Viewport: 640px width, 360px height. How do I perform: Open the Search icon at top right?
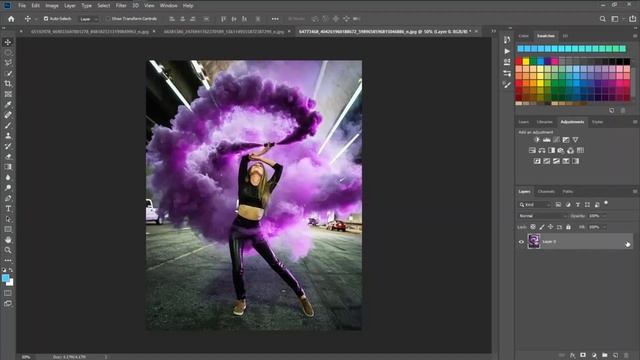pos(602,19)
